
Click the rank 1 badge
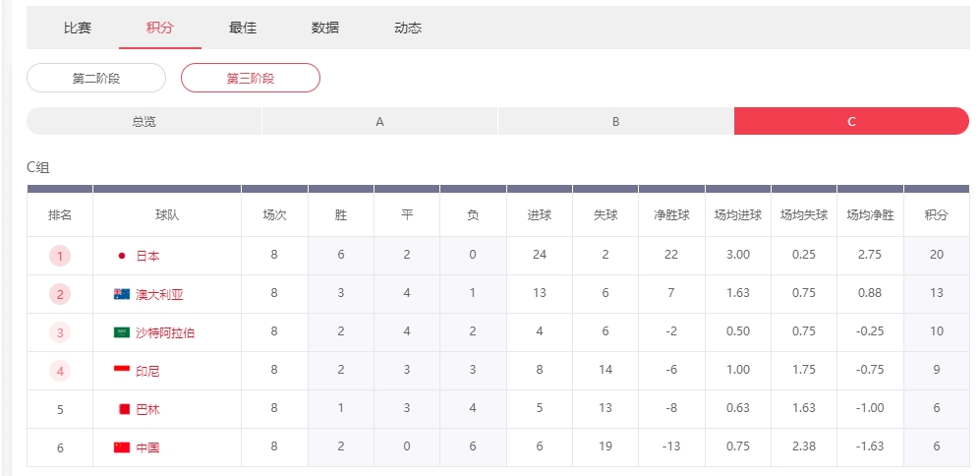click(x=60, y=256)
